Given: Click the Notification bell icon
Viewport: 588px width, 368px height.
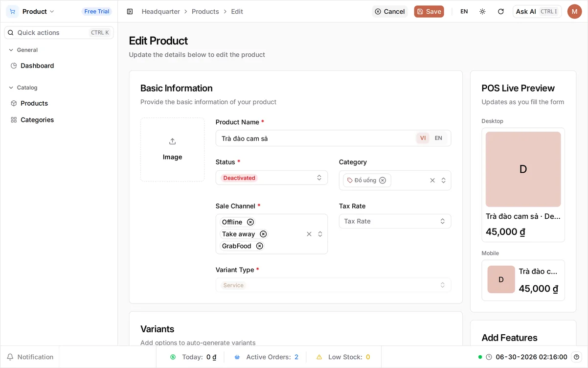Looking at the screenshot, I should pyautogui.click(x=10, y=357).
